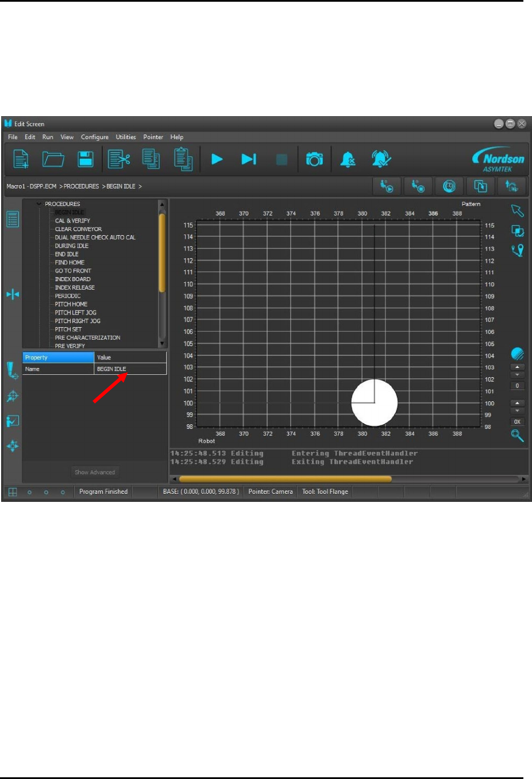Screen dimensions: 532x779
Task: Click the dispenser needle sidebar icon
Action: pos(13,371)
